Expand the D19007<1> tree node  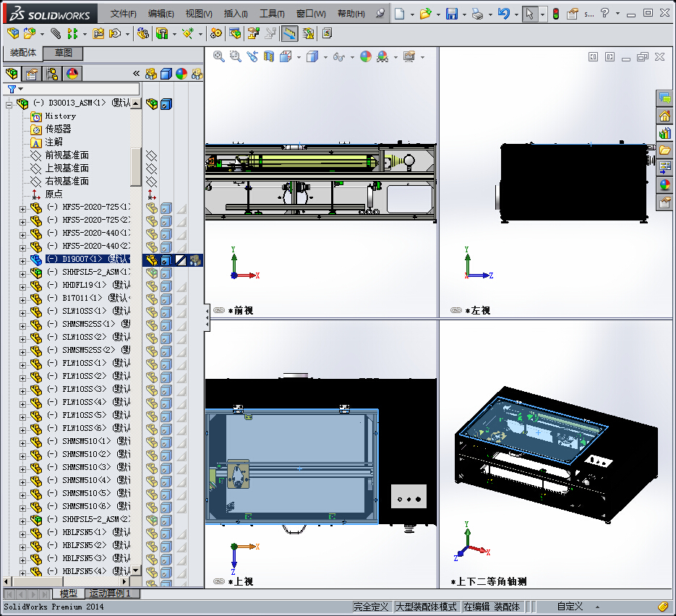(22, 261)
